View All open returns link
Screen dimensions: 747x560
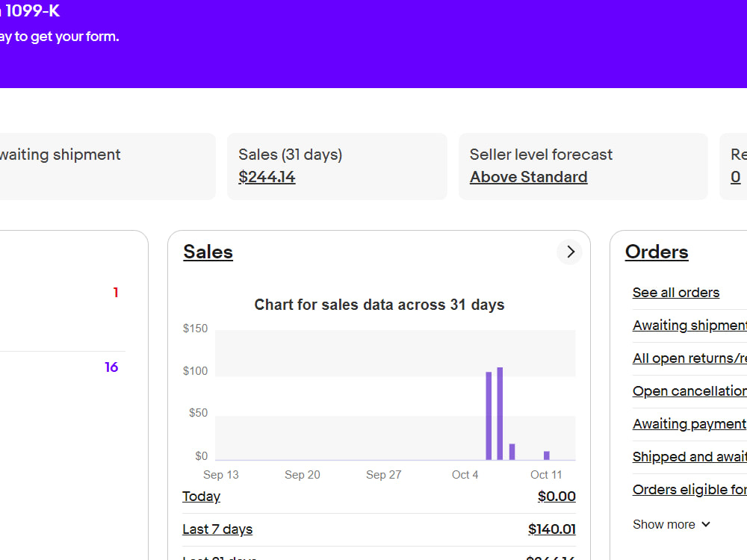pyautogui.click(x=689, y=358)
